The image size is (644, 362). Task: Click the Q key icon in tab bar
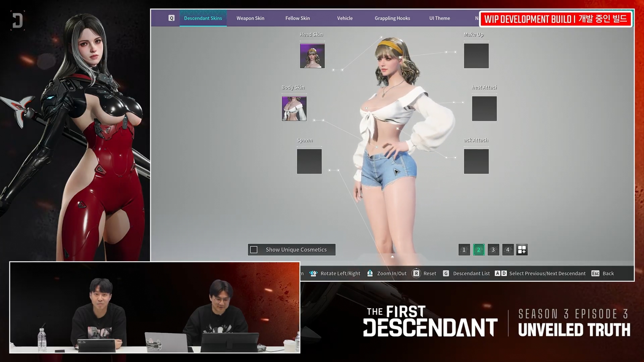(x=171, y=18)
